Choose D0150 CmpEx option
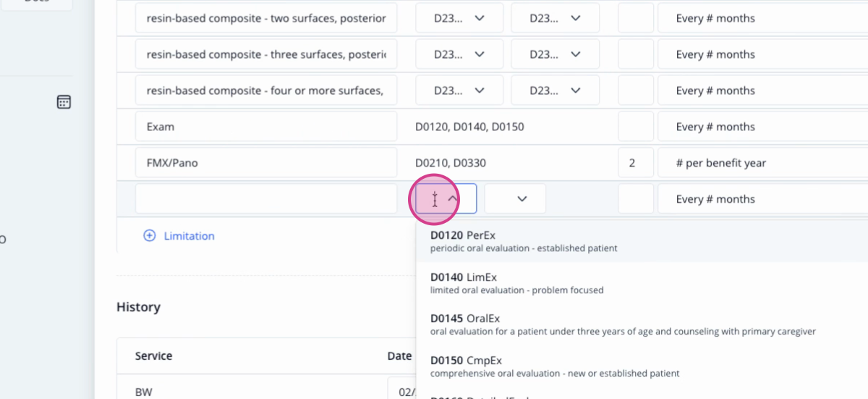This screenshot has height=399, width=868. tap(642, 366)
